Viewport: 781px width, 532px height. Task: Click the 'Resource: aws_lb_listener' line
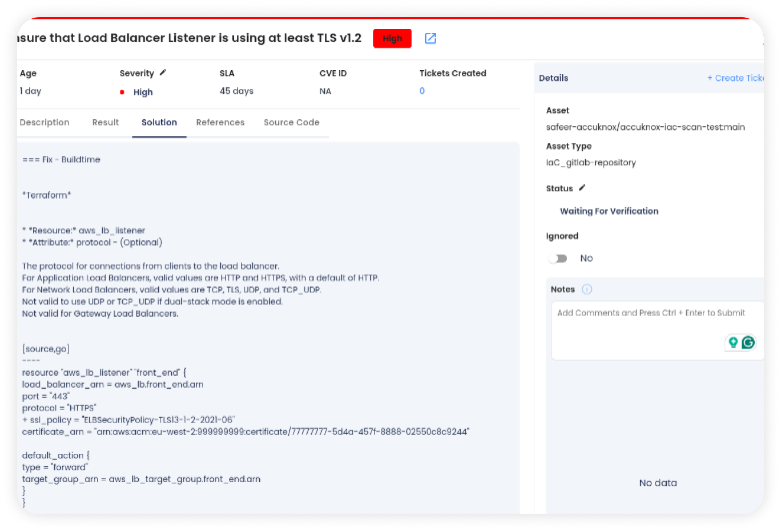click(83, 231)
